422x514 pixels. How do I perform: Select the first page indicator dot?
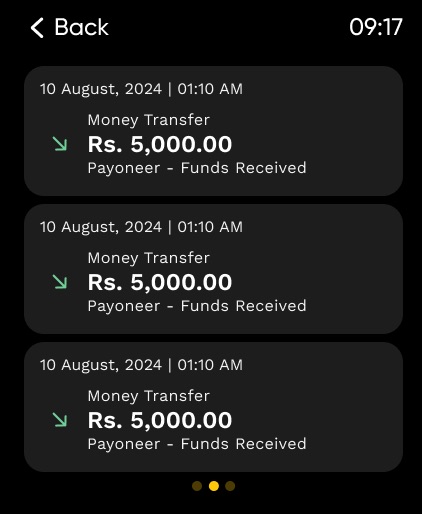(197, 486)
